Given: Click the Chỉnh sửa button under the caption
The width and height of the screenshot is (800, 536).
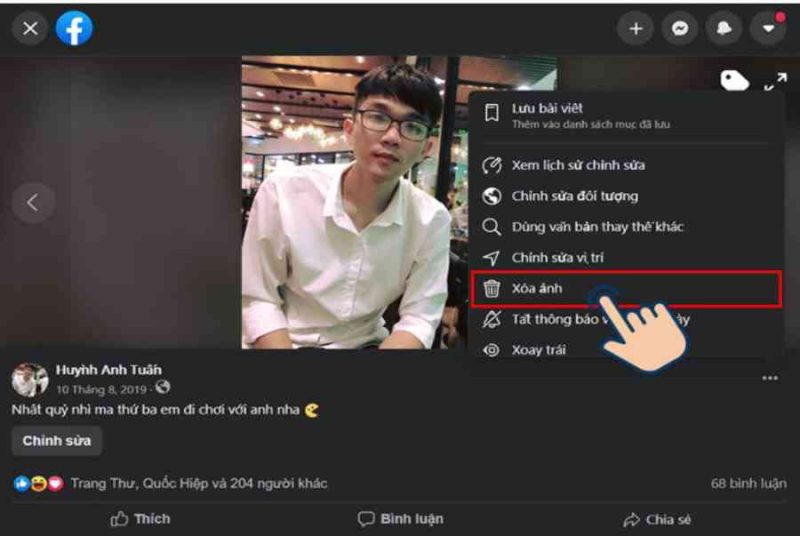Looking at the screenshot, I should (x=57, y=441).
